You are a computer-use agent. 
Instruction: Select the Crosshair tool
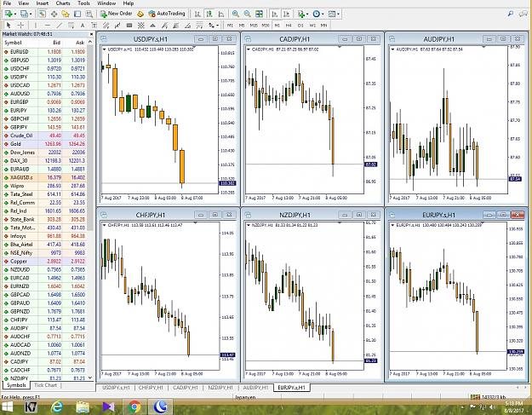click(x=20, y=25)
